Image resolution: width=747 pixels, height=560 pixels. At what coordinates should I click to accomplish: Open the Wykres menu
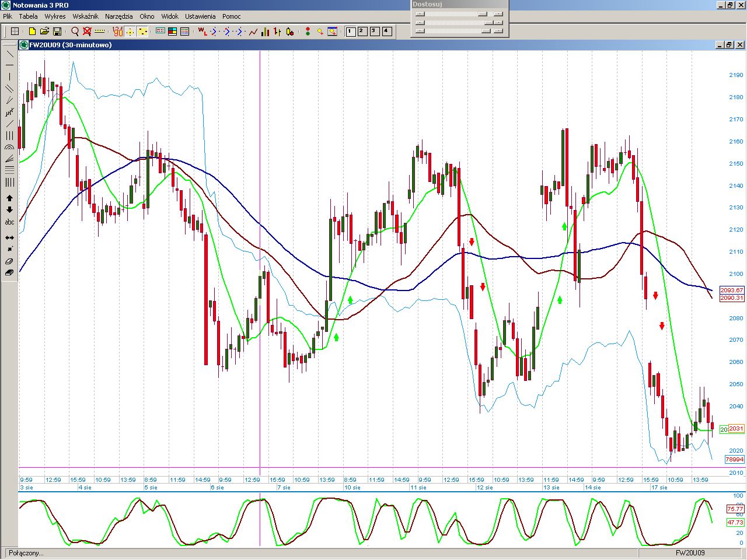pos(55,16)
